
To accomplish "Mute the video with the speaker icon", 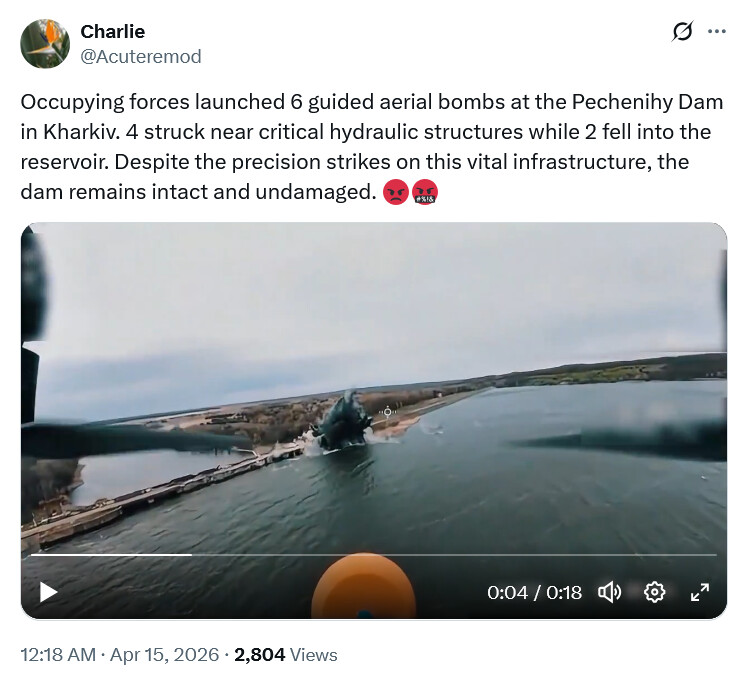I will click(609, 592).
